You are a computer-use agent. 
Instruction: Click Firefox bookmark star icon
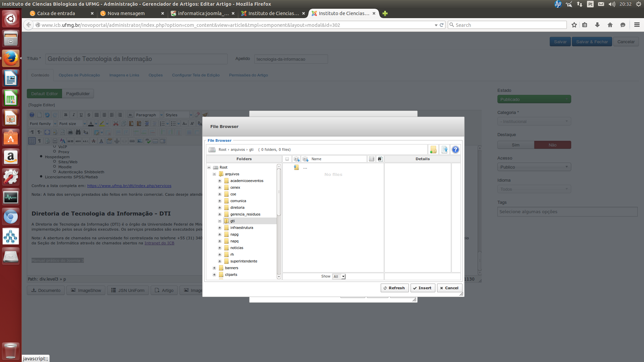(x=574, y=25)
